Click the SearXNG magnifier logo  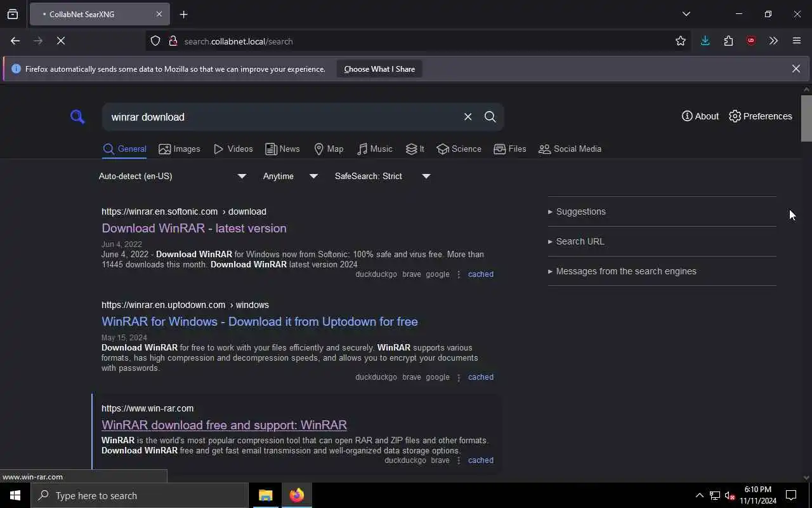pos(77,117)
